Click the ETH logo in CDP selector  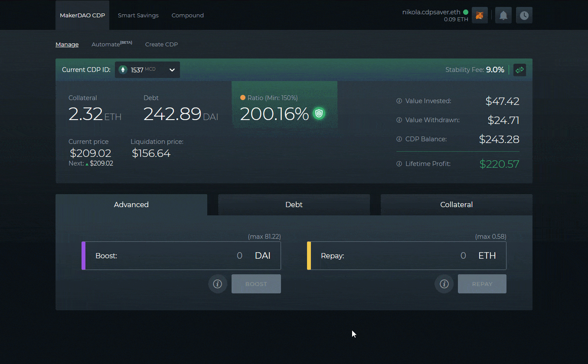123,70
